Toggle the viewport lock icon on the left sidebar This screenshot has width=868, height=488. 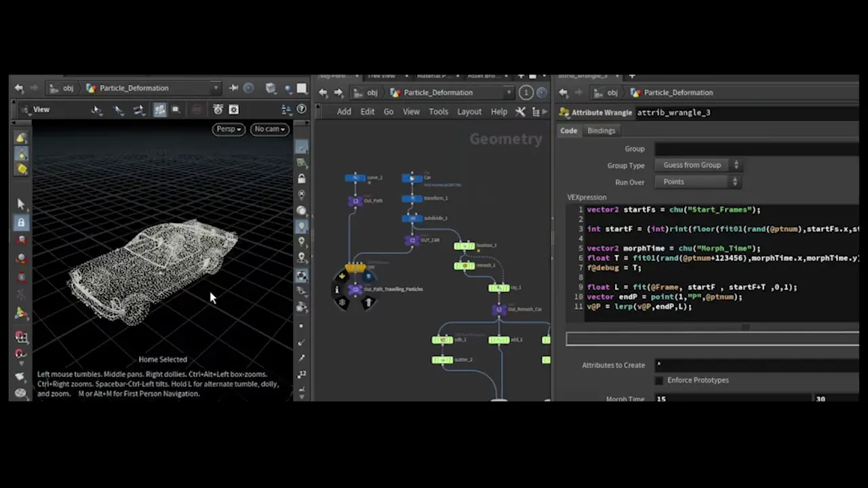click(21, 222)
